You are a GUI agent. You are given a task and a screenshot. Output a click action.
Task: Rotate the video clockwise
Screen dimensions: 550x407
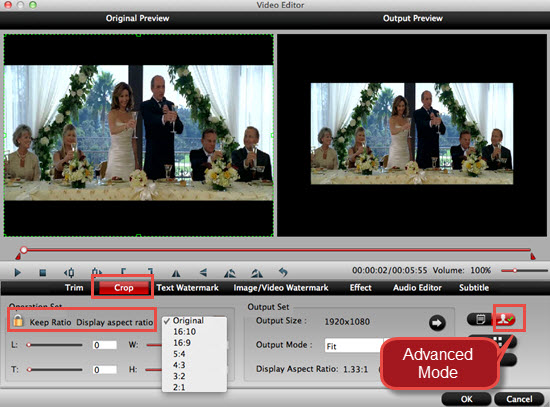pyautogui.click(x=257, y=273)
